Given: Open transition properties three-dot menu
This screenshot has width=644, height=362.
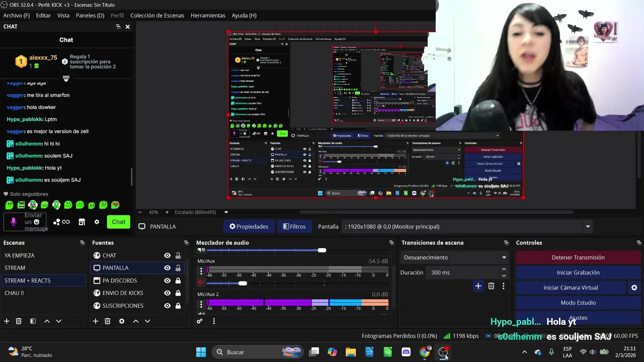Looking at the screenshot, I should pos(503,286).
